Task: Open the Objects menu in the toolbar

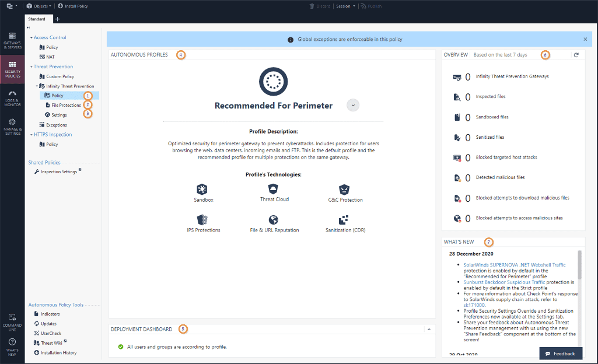Action: [39, 6]
